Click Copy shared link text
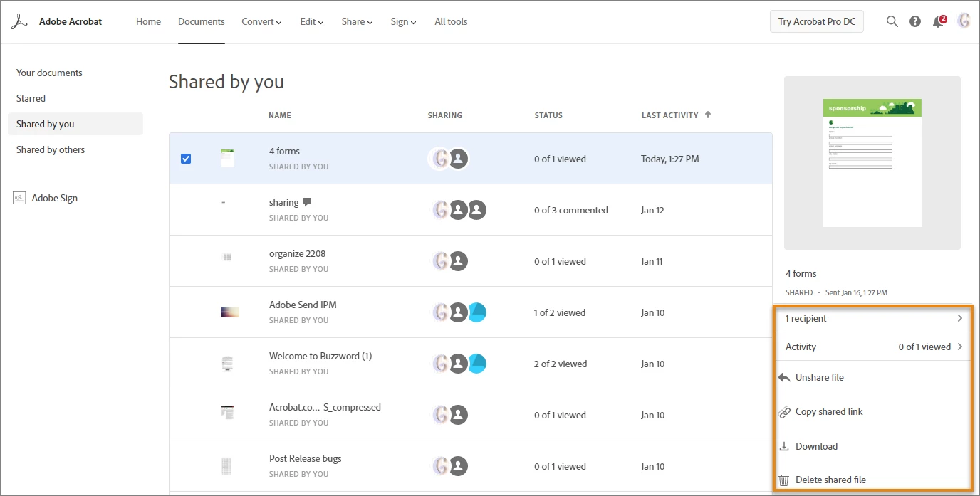This screenshot has width=980, height=496. tap(829, 411)
